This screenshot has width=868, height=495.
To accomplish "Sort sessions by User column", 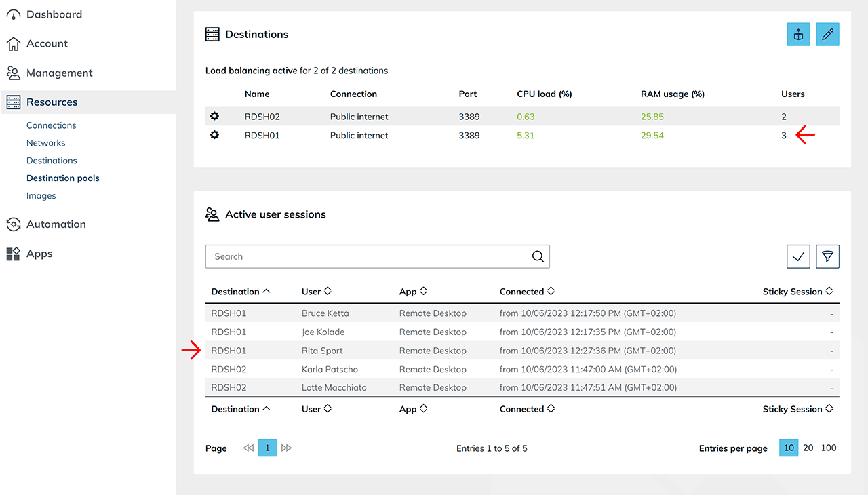I will tap(316, 292).
